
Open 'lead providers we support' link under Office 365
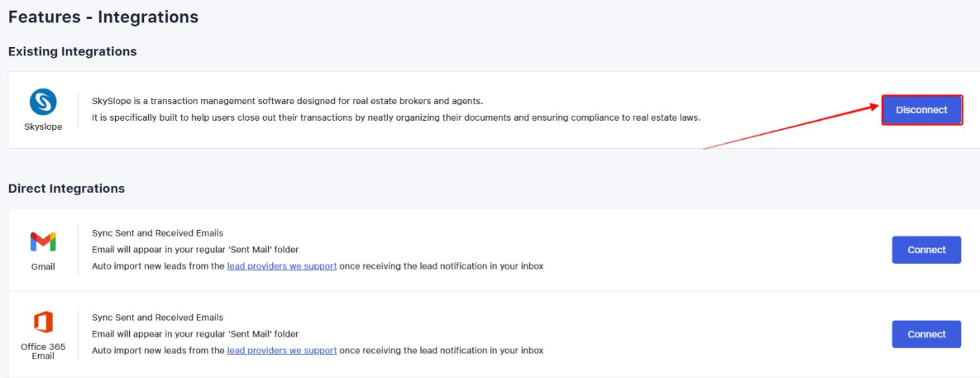(x=282, y=351)
